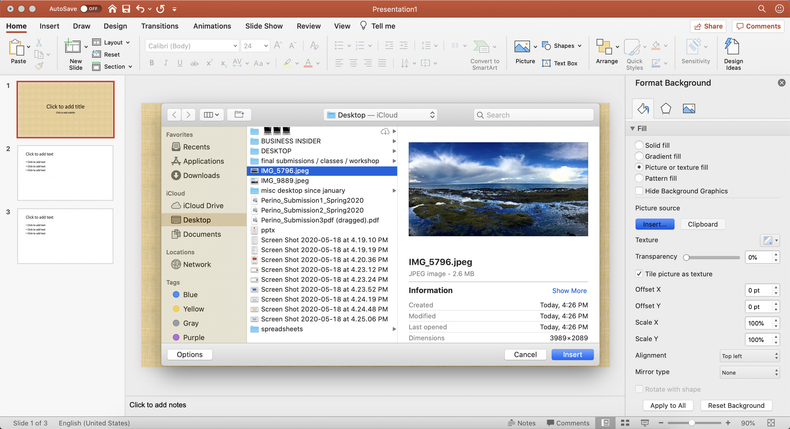The height and width of the screenshot is (429, 790).
Task: Switch to the Transitions ribbon tab
Action: tap(160, 26)
